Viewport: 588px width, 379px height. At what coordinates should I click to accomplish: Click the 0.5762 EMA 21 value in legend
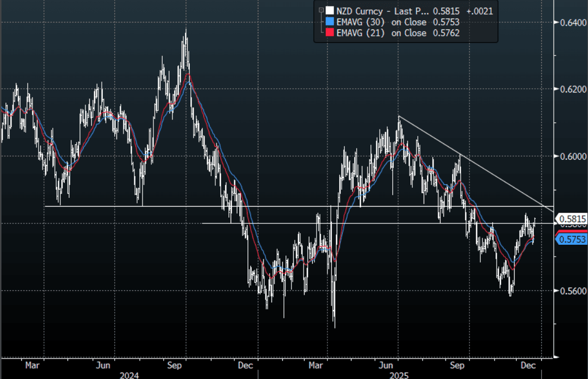pyautogui.click(x=446, y=33)
